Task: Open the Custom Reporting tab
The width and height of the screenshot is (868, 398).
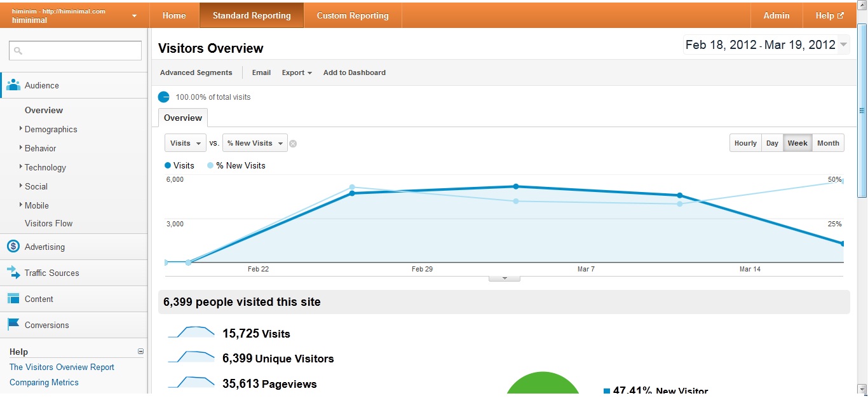Action: tap(353, 15)
